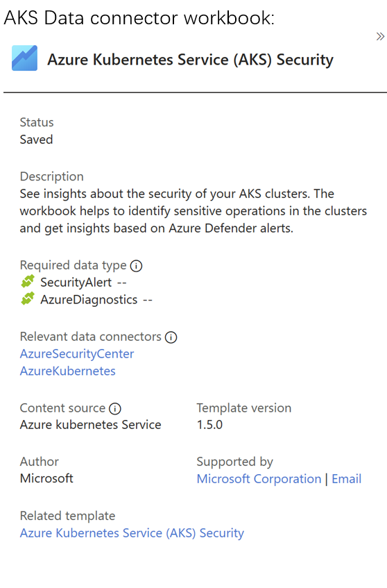
Task: Open the AzureKubernetes connector link
Action: [67, 371]
